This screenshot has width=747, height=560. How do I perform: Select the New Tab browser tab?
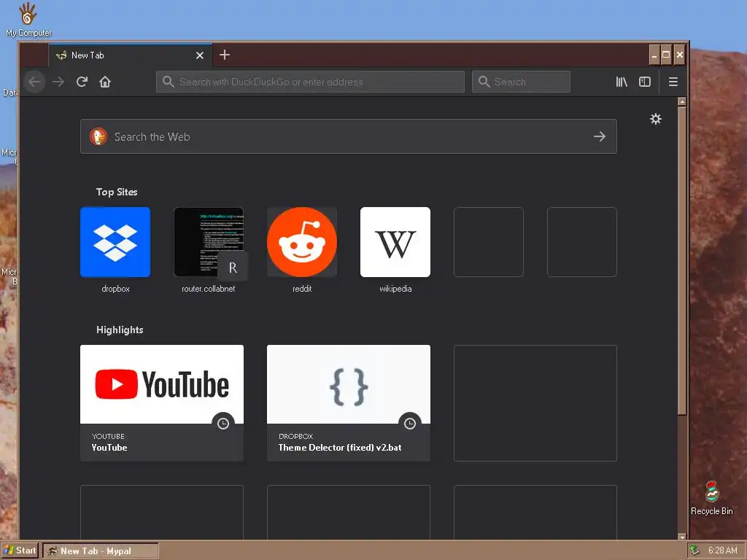tap(130, 55)
